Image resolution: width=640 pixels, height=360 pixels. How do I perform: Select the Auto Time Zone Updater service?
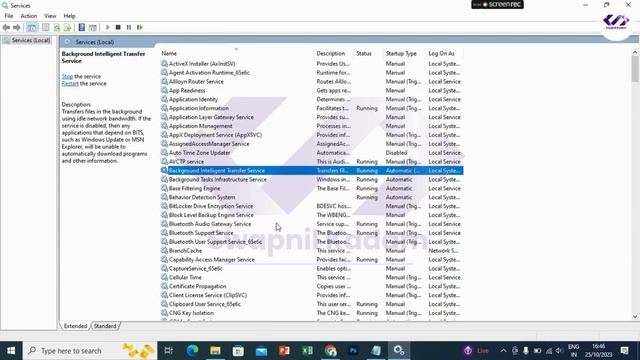pos(311,153)
